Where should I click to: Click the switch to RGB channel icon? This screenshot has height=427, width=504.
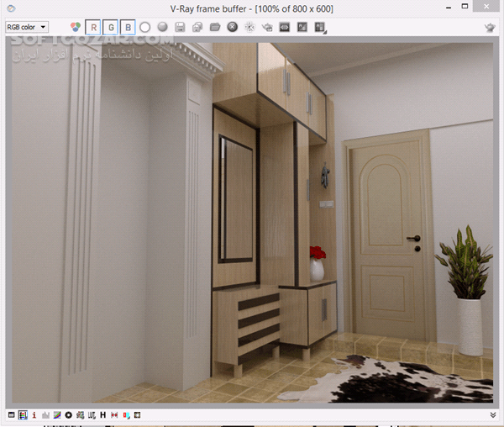click(76, 27)
